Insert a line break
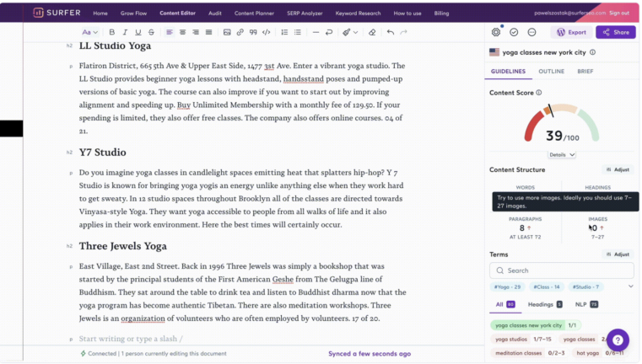Image resolution: width=642 pixels, height=364 pixels. pos(329,32)
